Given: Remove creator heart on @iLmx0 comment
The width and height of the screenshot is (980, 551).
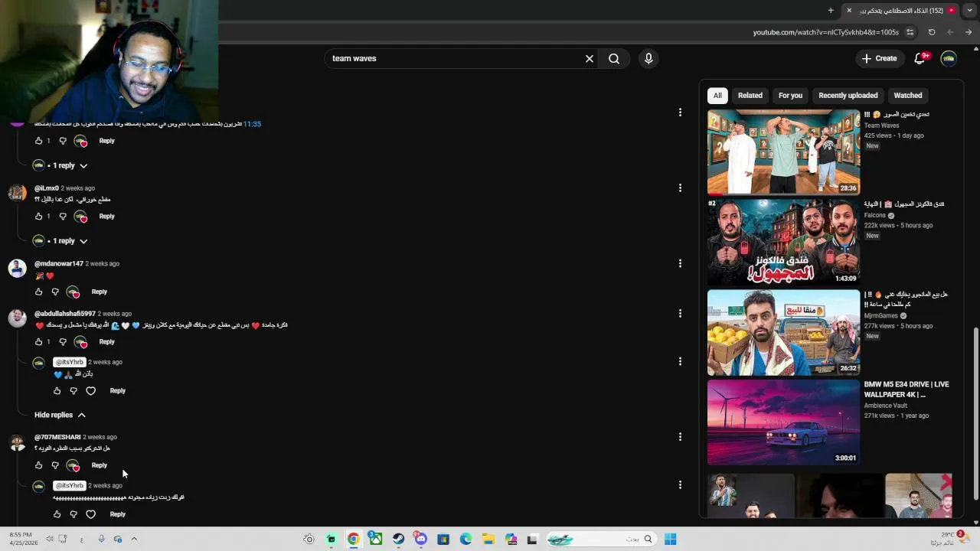Looking at the screenshot, I should (x=80, y=217).
